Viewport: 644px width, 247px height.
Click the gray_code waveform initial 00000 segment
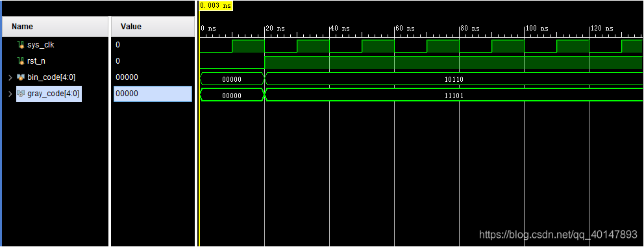[232, 96]
